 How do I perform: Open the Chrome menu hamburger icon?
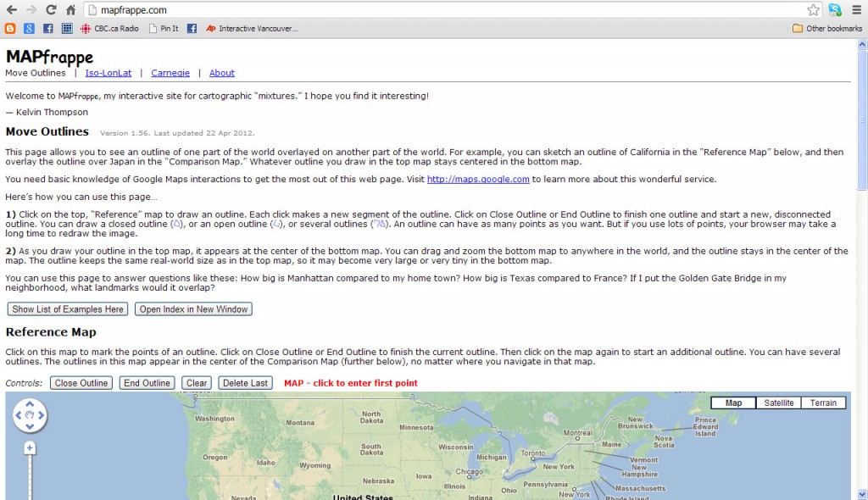856,10
